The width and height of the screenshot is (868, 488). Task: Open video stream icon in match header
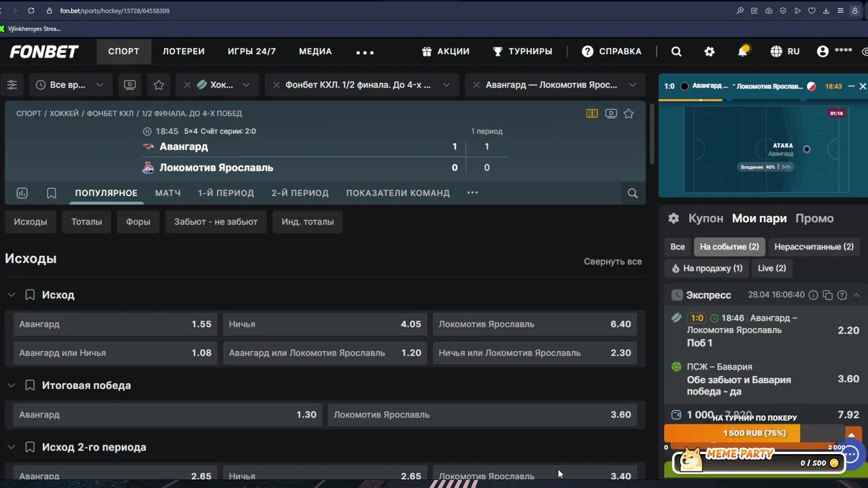coord(611,114)
